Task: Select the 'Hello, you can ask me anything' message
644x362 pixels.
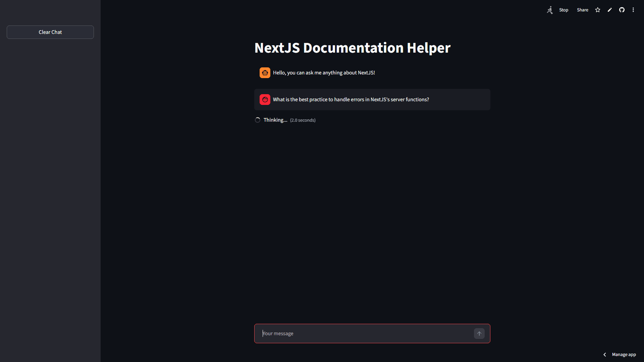Action: [324, 73]
